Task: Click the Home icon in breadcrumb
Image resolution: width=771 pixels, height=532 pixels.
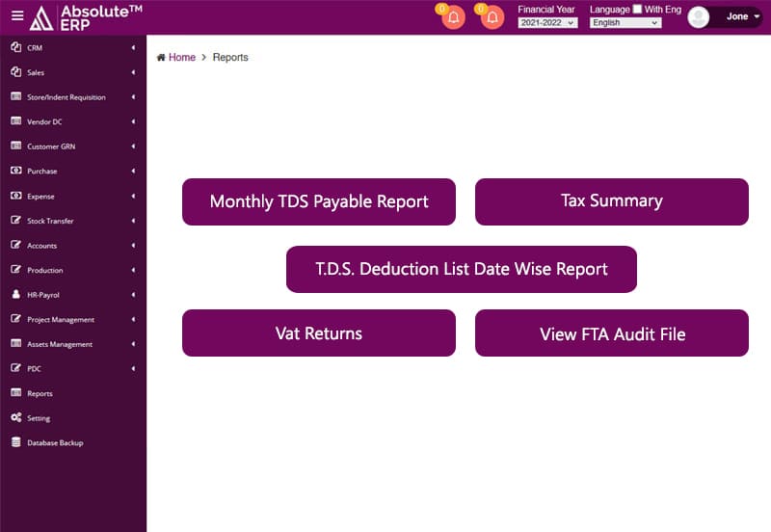Action: [x=161, y=58]
